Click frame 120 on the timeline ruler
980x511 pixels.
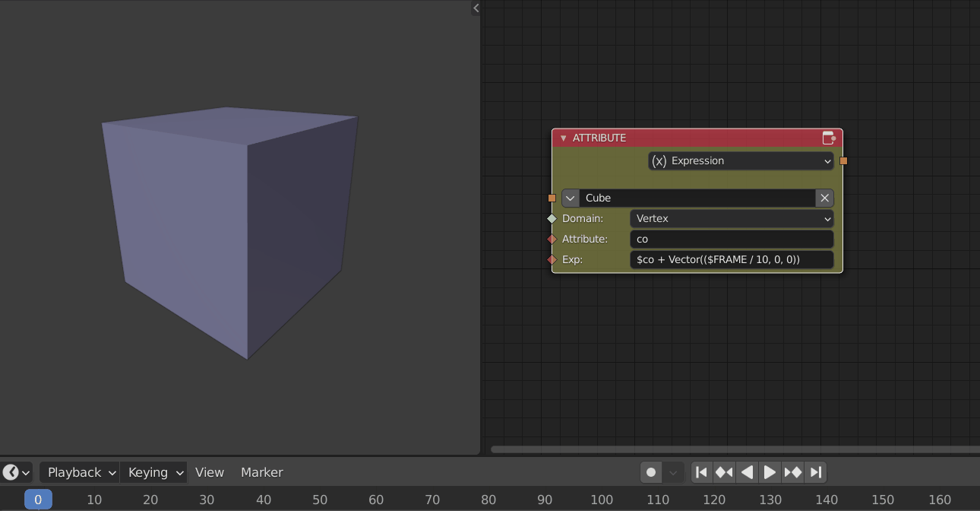[x=714, y=500]
